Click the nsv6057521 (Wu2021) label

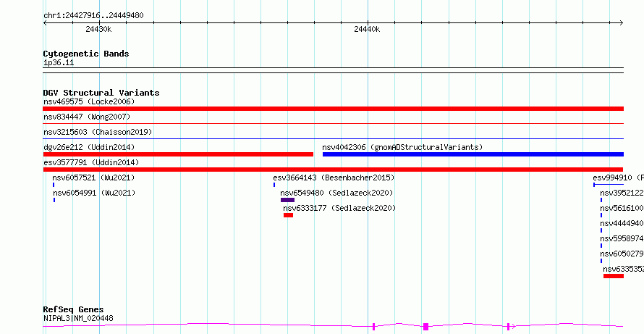(93, 178)
